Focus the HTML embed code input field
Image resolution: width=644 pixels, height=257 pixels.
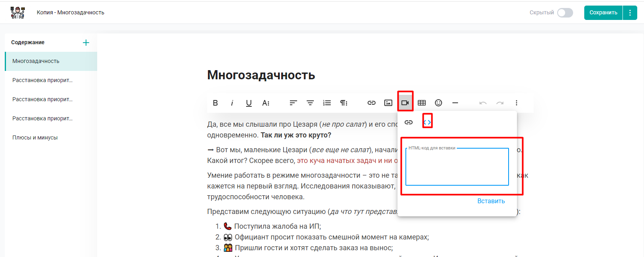pos(457,167)
